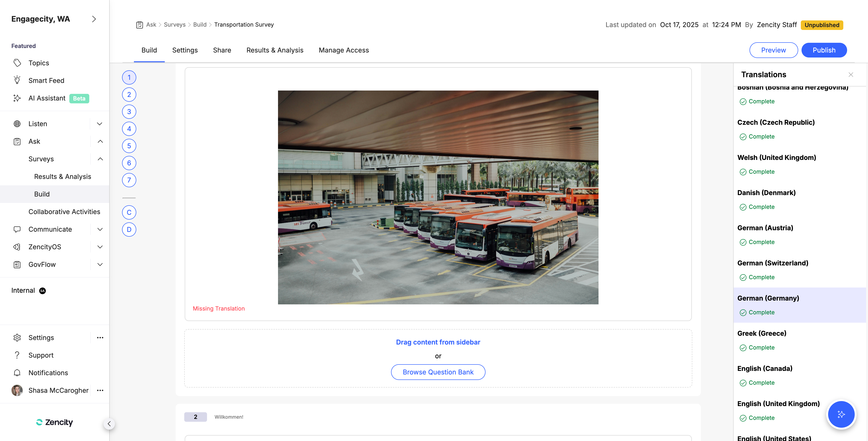Open the AI Assistant sparkle icon
868x441 pixels.
17,98
